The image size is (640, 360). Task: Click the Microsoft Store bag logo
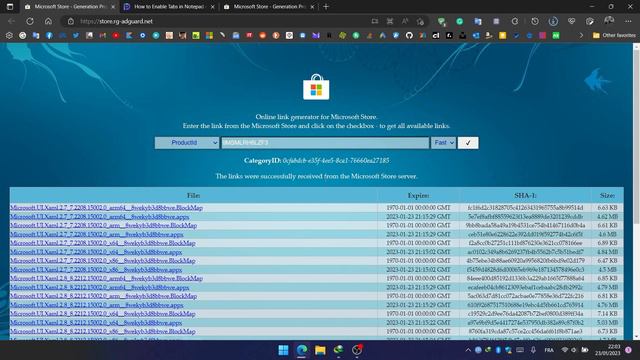(316, 87)
